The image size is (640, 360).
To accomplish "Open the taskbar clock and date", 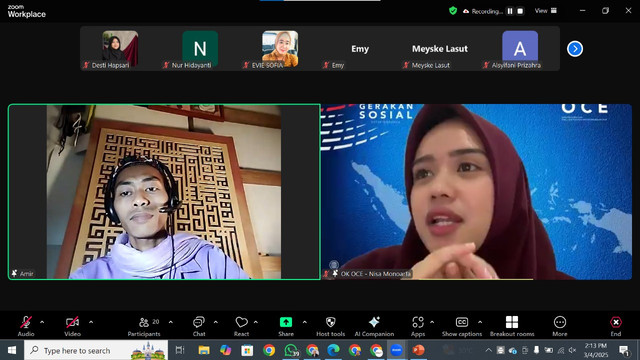I will click(596, 350).
